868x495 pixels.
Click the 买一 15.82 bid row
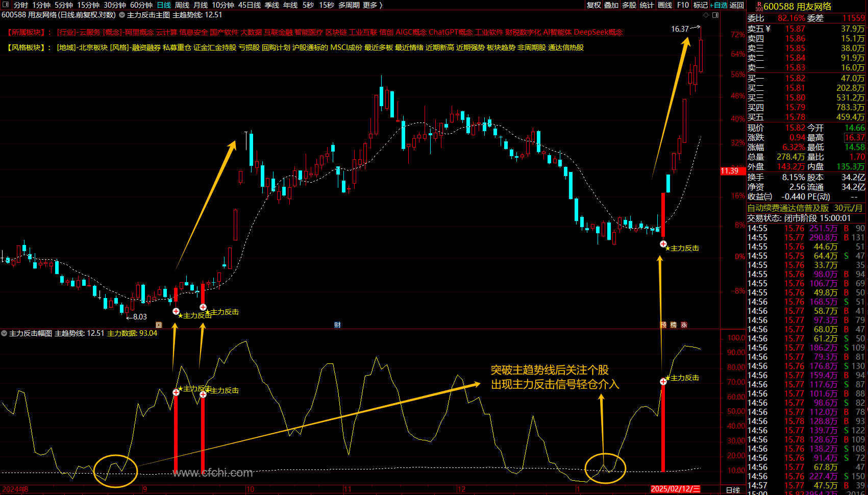coord(806,79)
